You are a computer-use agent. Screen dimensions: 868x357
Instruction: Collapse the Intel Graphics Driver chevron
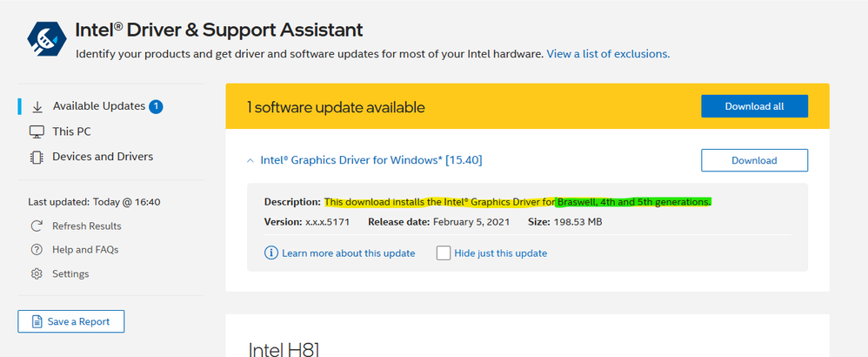250,161
